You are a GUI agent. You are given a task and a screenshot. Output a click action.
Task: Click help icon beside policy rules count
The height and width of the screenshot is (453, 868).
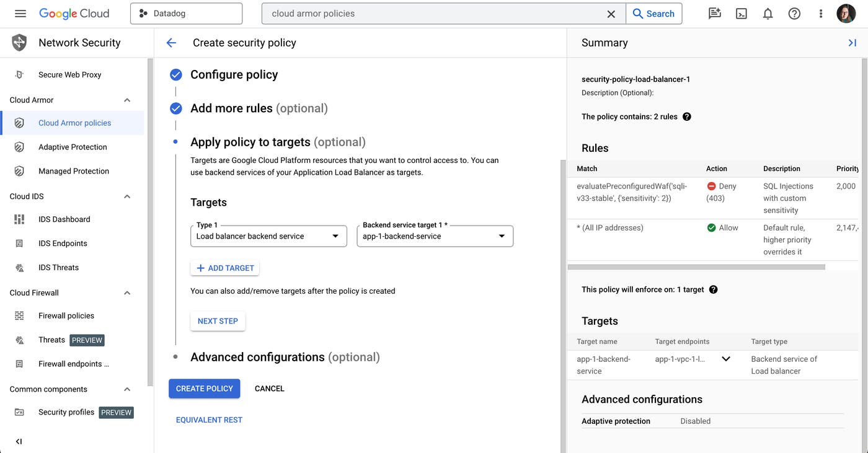coord(686,117)
